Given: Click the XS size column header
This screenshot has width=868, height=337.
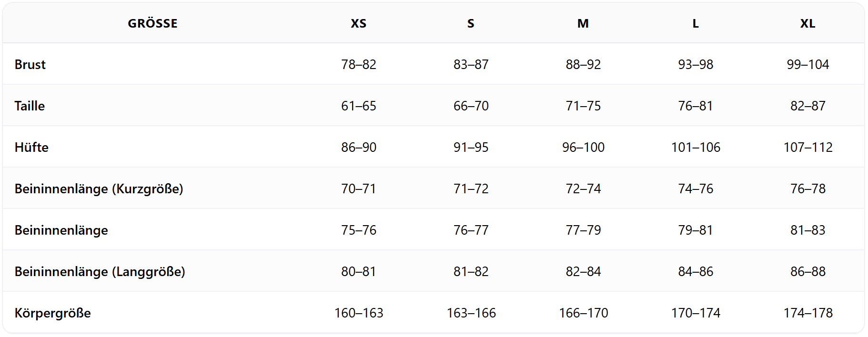Looking at the screenshot, I should coord(358,23).
